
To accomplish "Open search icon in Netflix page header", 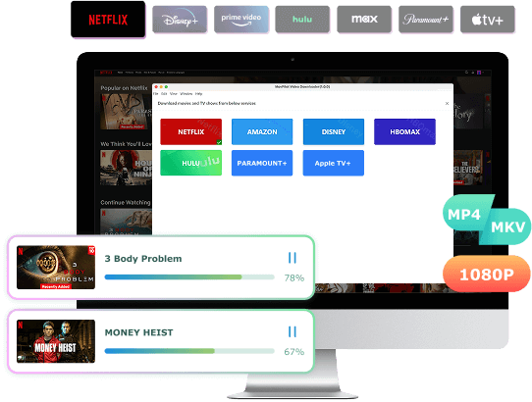I will tap(466, 73).
